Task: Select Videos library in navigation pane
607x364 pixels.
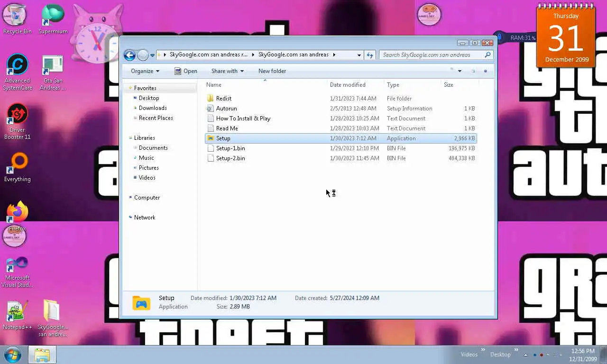Action: [147, 178]
